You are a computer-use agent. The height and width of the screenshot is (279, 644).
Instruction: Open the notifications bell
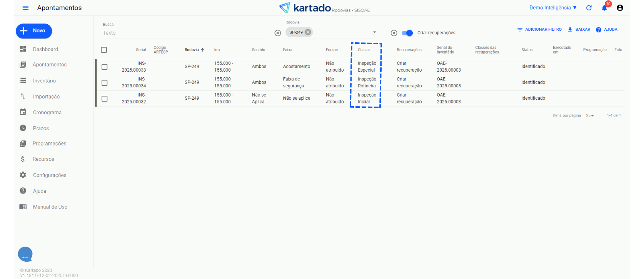[x=604, y=8]
